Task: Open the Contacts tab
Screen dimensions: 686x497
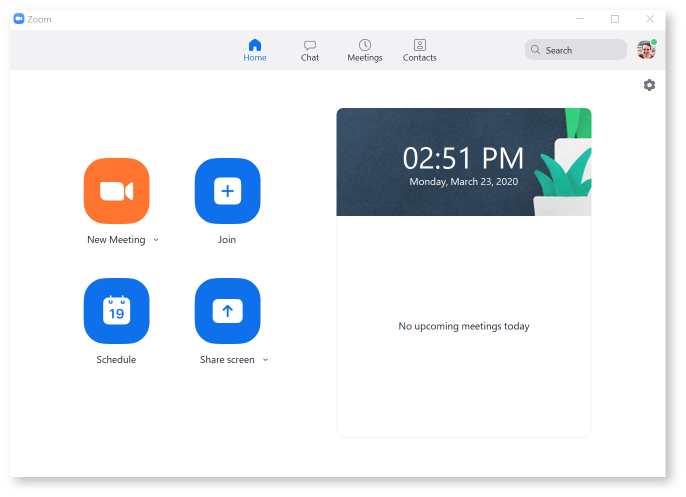Action: pos(420,50)
